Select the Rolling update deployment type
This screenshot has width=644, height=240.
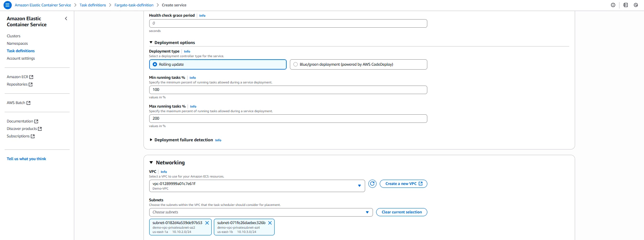coord(218,65)
